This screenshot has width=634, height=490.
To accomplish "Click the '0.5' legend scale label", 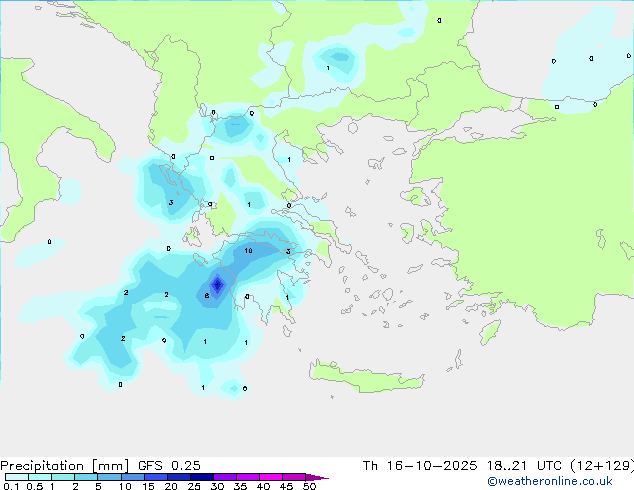I will point(34,486).
